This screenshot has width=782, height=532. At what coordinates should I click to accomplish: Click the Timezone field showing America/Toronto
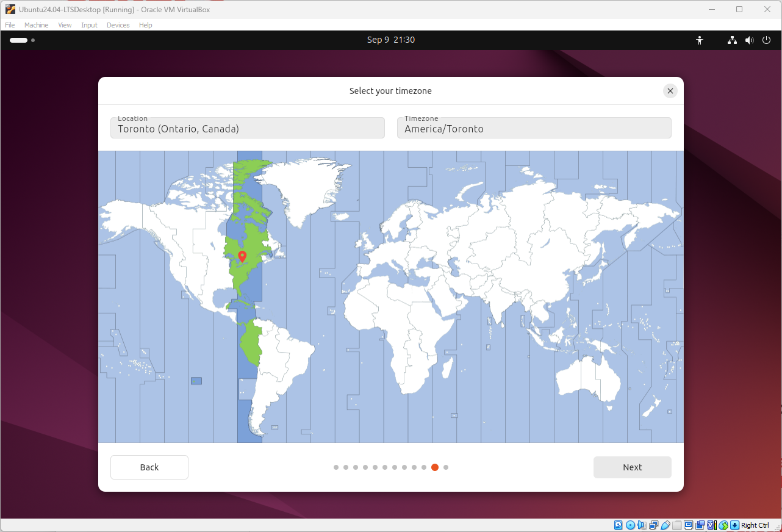pyautogui.click(x=534, y=128)
